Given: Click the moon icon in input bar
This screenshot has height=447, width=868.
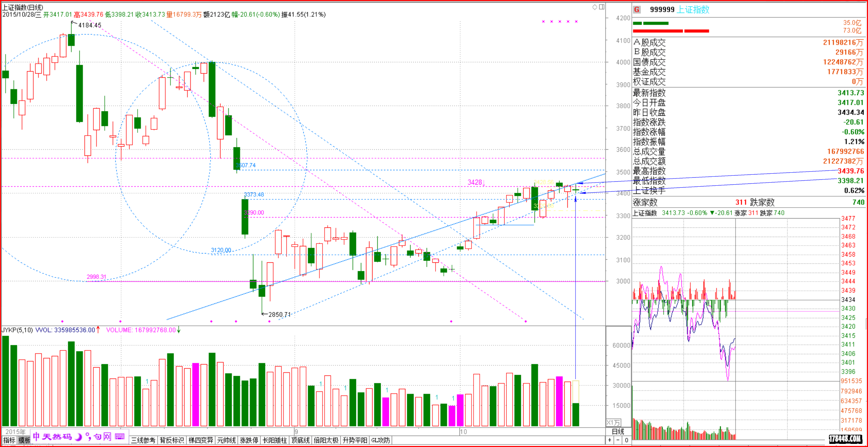Looking at the screenshot, I should 78,437.
